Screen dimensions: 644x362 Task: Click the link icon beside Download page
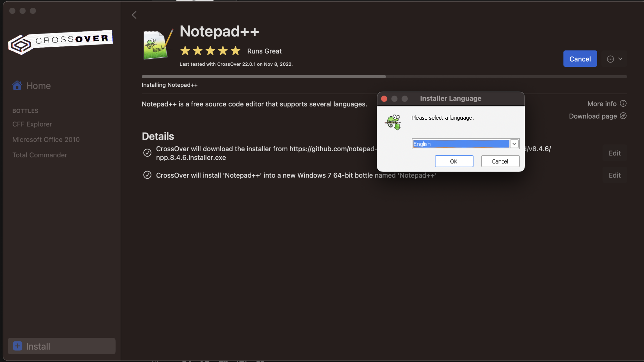pos(623,116)
